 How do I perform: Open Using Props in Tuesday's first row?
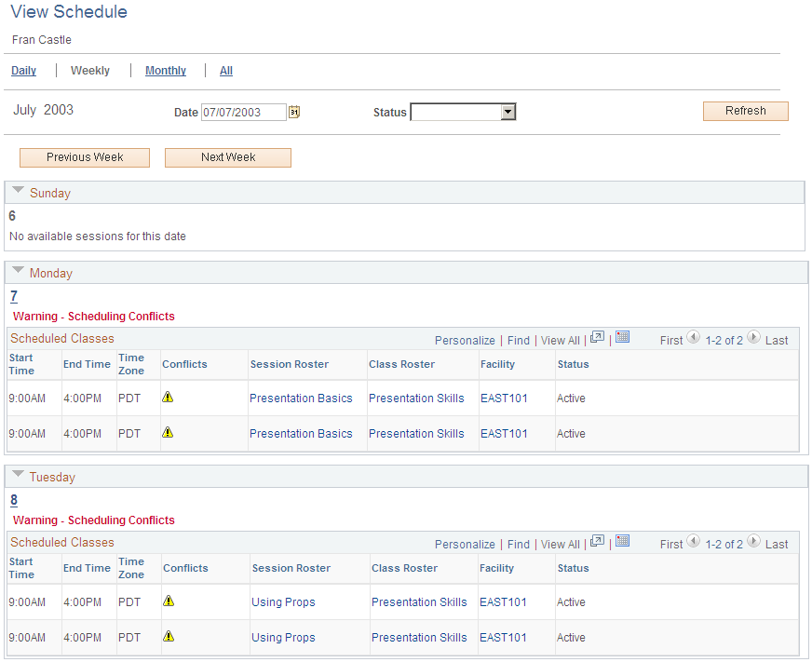click(283, 602)
